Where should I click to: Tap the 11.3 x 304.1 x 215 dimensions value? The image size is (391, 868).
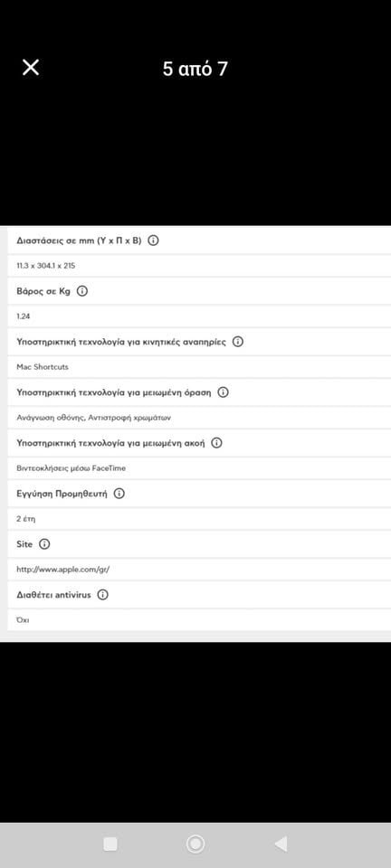[46, 266]
